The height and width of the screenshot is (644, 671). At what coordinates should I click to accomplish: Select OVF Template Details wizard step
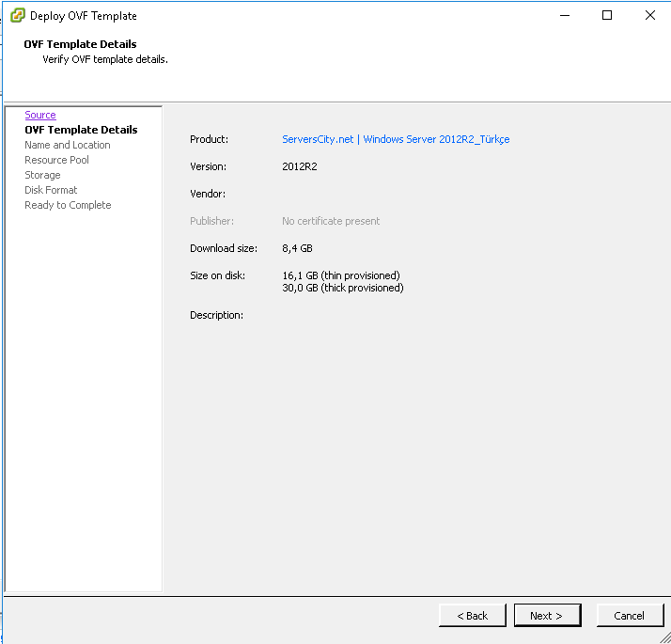tap(81, 130)
